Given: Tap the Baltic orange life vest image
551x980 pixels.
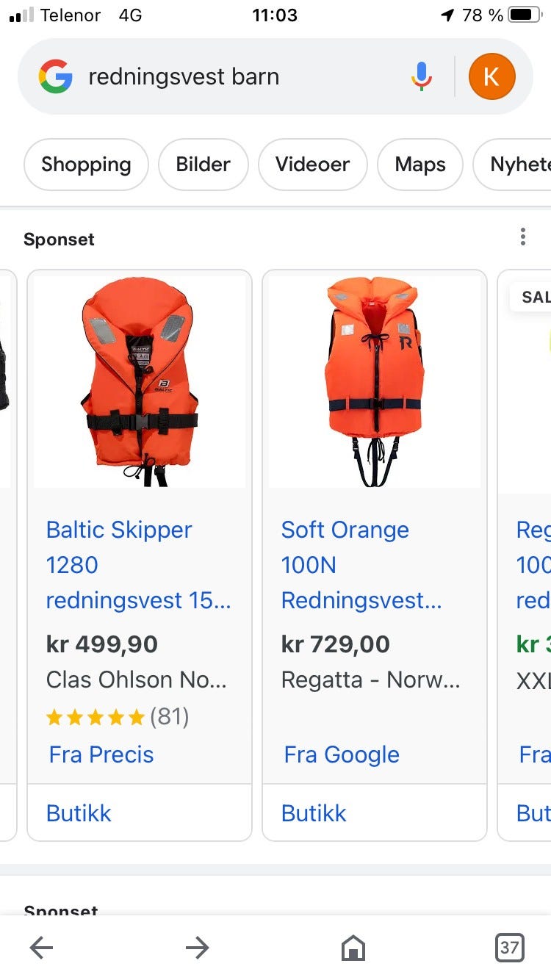Looking at the screenshot, I should pos(140,381).
